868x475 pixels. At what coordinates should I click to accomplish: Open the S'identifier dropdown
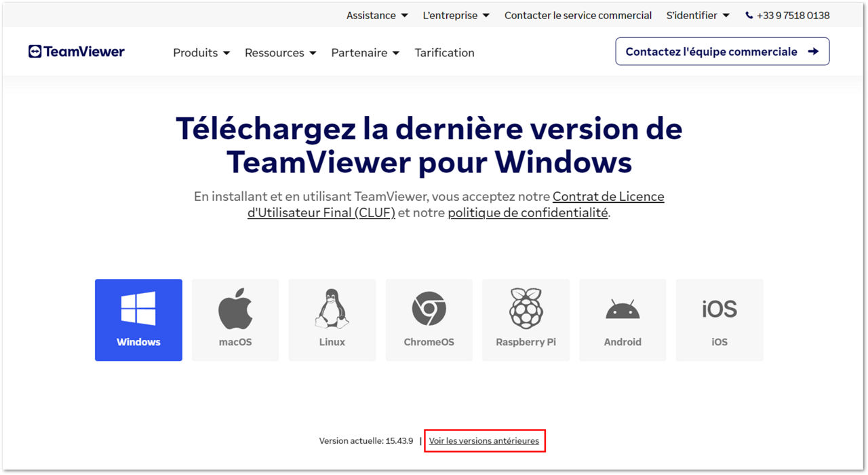coord(698,15)
